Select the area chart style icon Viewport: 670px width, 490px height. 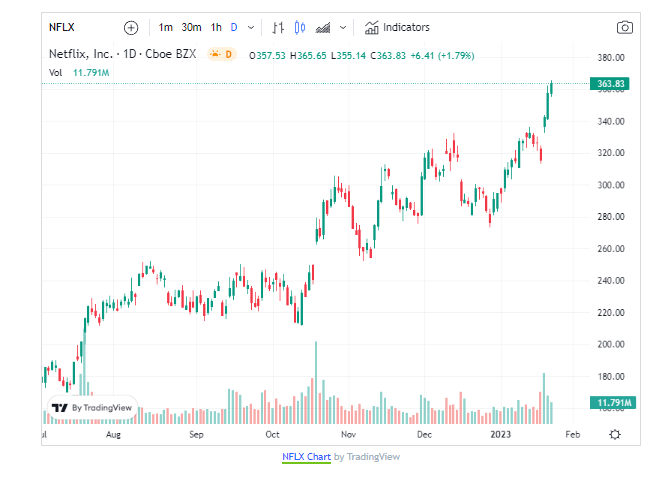[323, 28]
